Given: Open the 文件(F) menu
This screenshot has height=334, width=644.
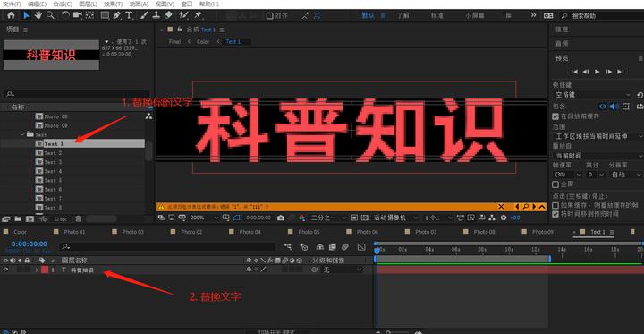Looking at the screenshot, I should click(x=12, y=4).
